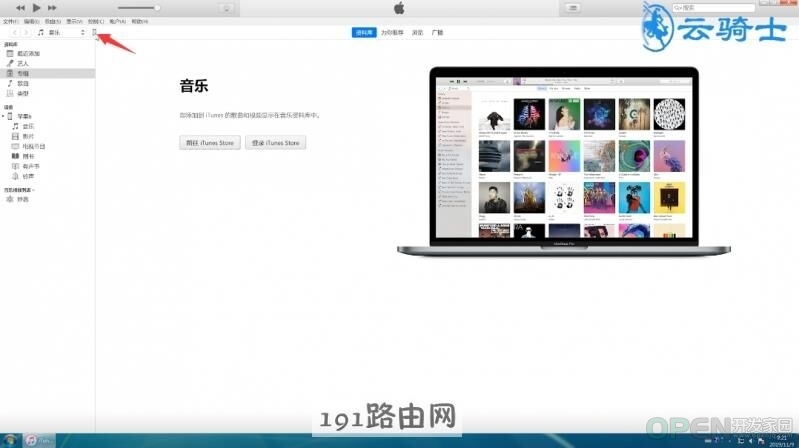
Task: Open the 编辑 menu
Action: [31, 21]
